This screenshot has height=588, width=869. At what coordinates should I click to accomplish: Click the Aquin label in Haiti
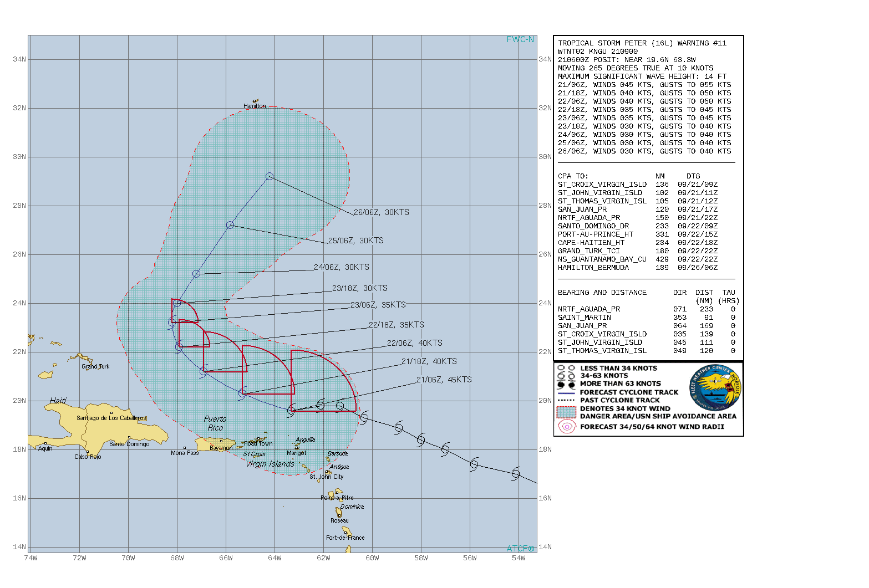(x=45, y=448)
